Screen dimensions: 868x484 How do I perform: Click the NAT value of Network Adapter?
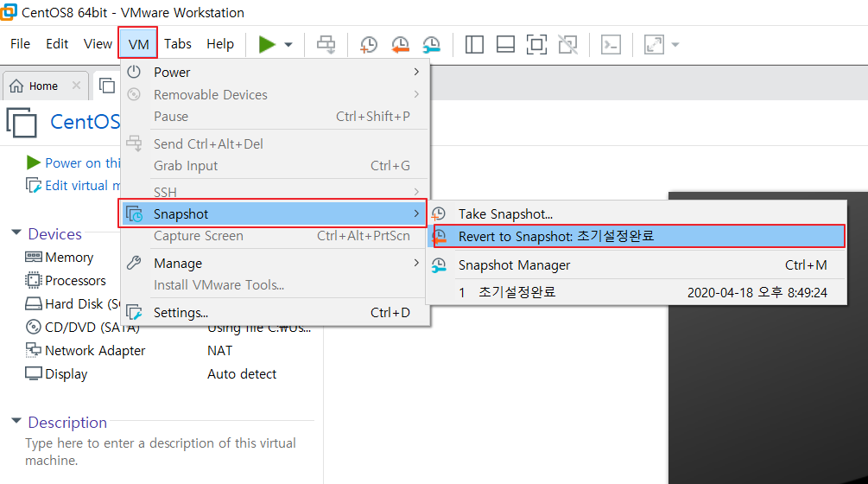point(219,351)
